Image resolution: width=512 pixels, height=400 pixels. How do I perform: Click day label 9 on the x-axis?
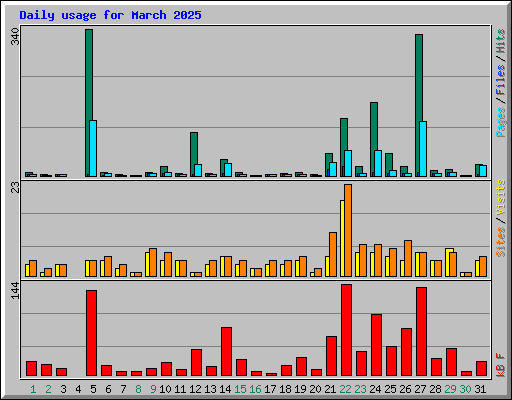coord(153,389)
